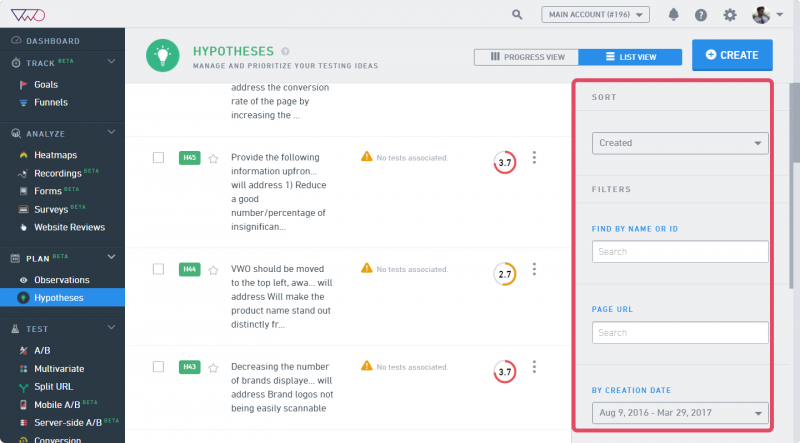Viewport: 800px width, 443px height.
Task: Select the H43 hypothesis checkbox
Action: tap(158, 366)
